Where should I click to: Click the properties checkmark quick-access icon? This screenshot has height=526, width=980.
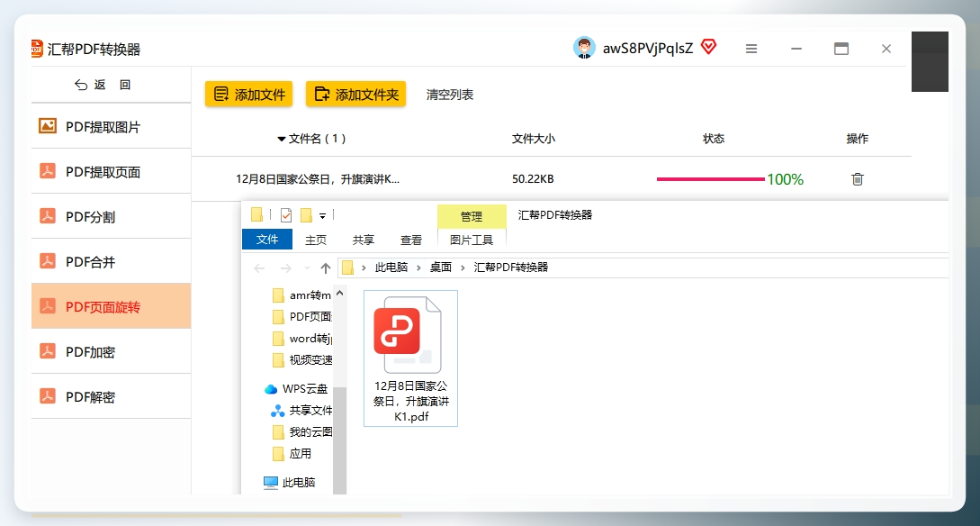click(x=286, y=215)
